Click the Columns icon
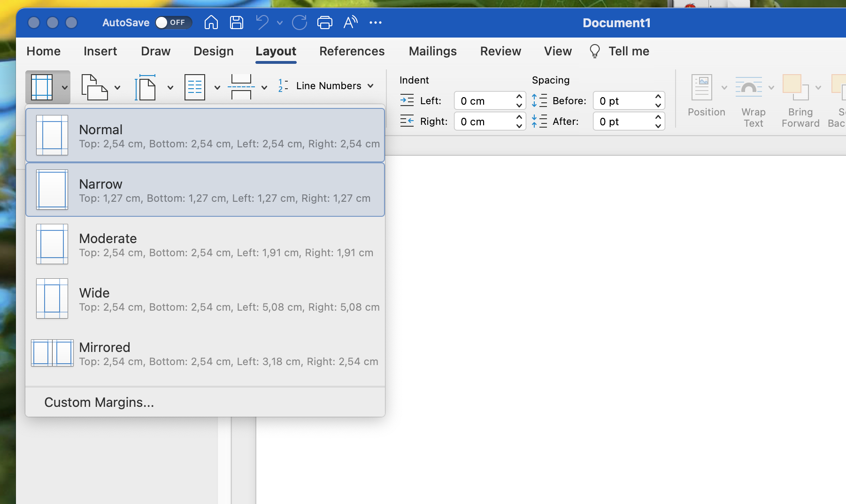The width and height of the screenshot is (846, 504). [195, 87]
